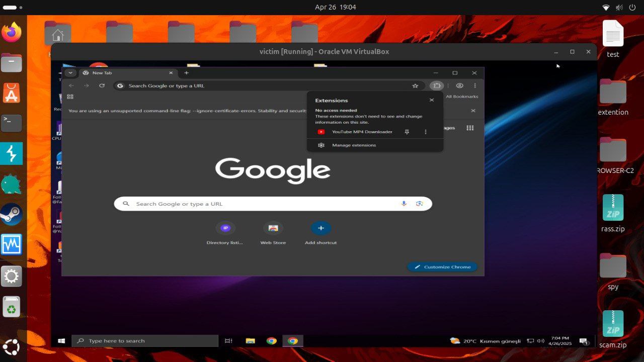Open more options for YouTube MP4 Downloader
The height and width of the screenshot is (362, 644).
pyautogui.click(x=426, y=132)
